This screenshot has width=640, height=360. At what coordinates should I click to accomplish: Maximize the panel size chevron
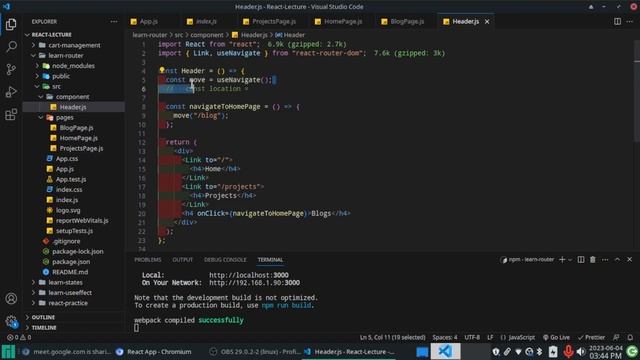[x=617, y=260]
